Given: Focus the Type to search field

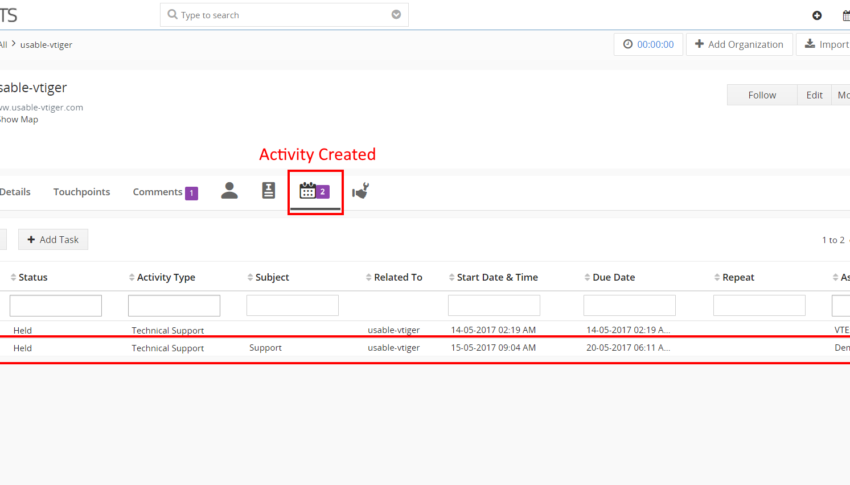Looking at the screenshot, I should [284, 15].
